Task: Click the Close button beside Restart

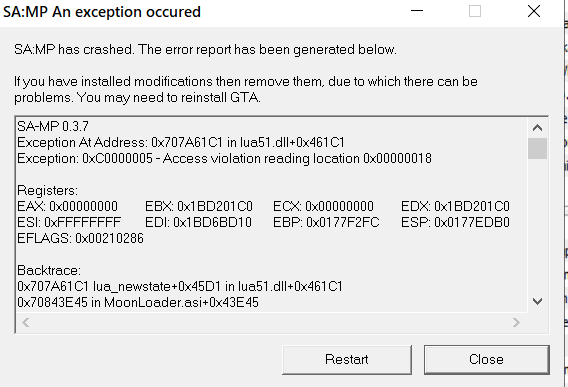Action: click(486, 359)
